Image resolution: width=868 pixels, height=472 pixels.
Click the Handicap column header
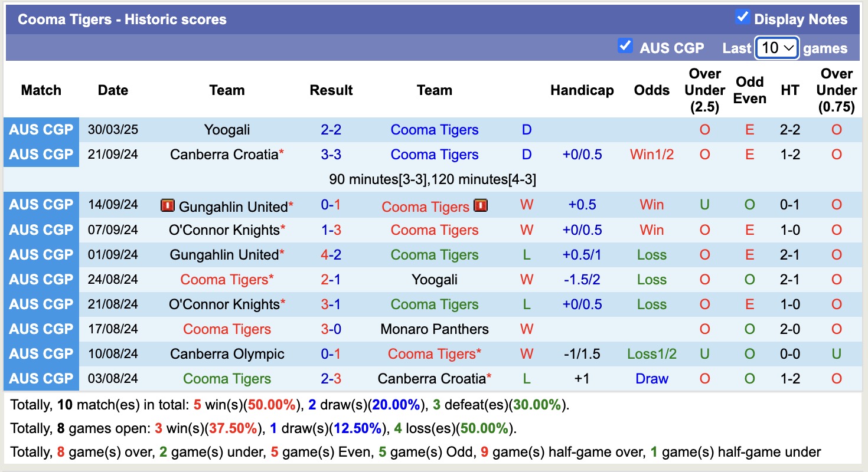pos(582,90)
